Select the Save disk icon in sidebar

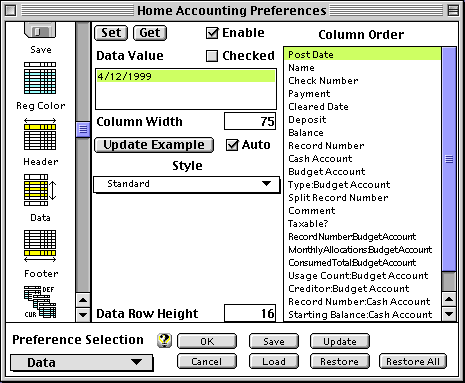pos(40,31)
